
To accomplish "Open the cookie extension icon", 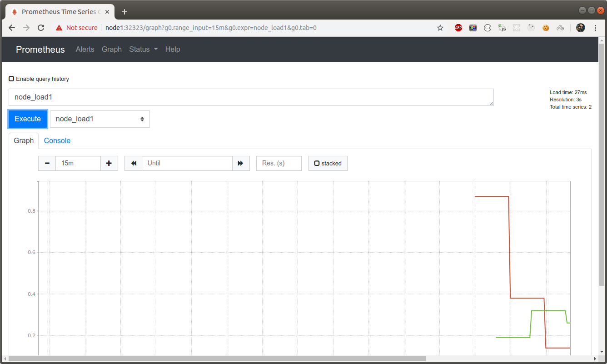I will 546,28.
